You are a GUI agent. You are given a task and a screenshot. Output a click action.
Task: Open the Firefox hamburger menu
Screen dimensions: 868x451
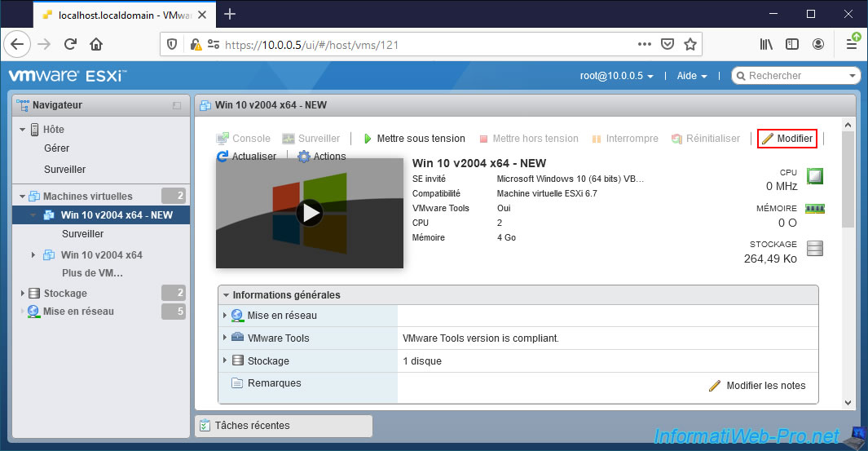pyautogui.click(x=852, y=44)
